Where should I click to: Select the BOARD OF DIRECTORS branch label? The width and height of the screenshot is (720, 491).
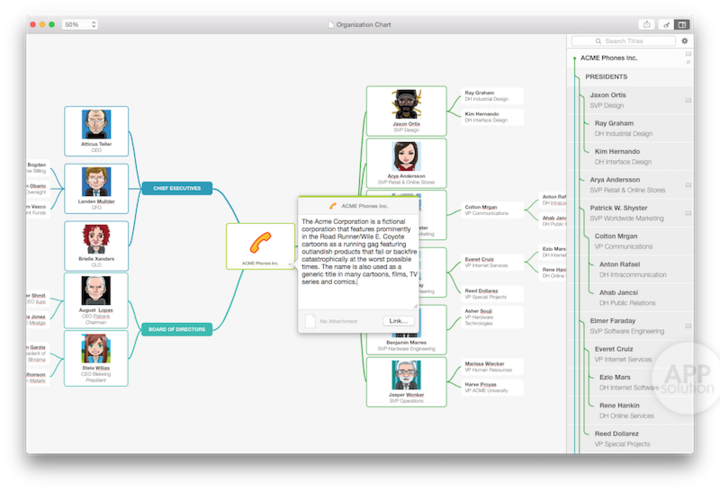[177, 329]
